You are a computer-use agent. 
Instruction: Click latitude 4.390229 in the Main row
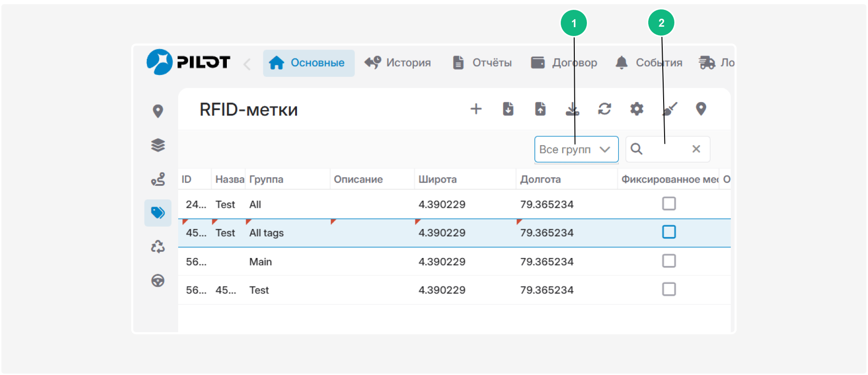click(x=442, y=262)
